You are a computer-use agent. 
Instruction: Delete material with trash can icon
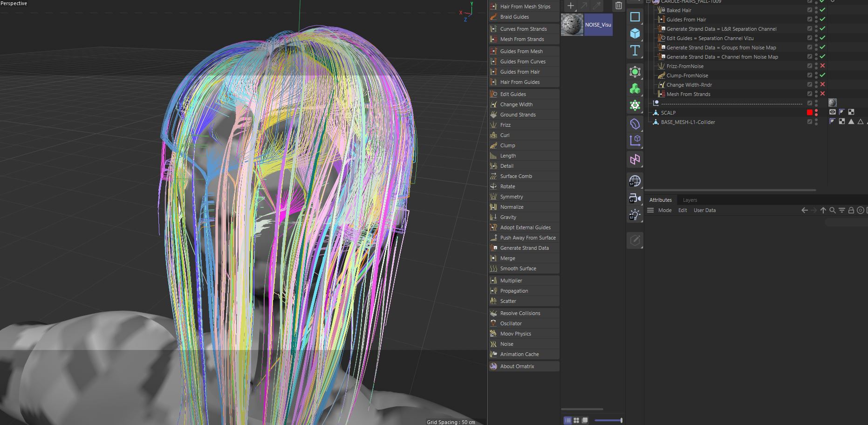point(618,6)
